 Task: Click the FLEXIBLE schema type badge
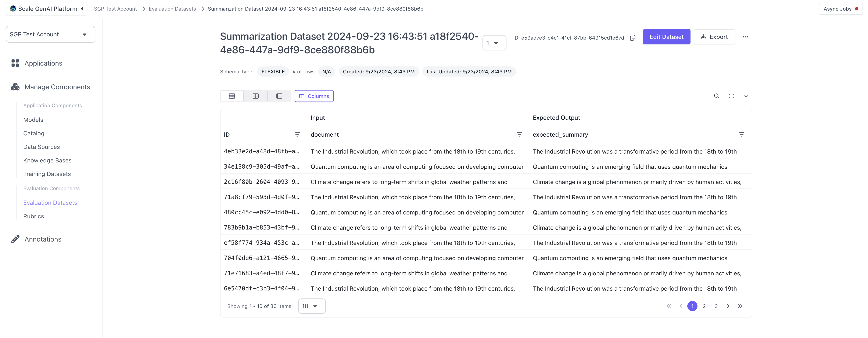coord(273,72)
